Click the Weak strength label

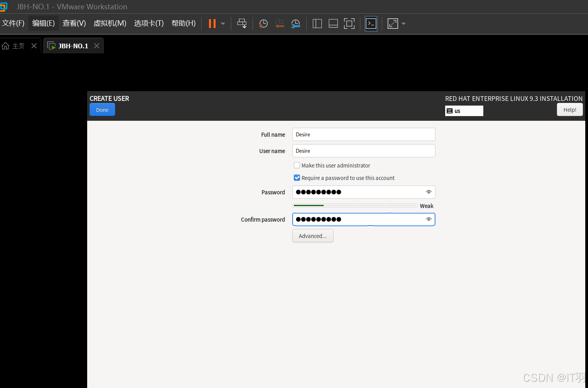click(427, 206)
